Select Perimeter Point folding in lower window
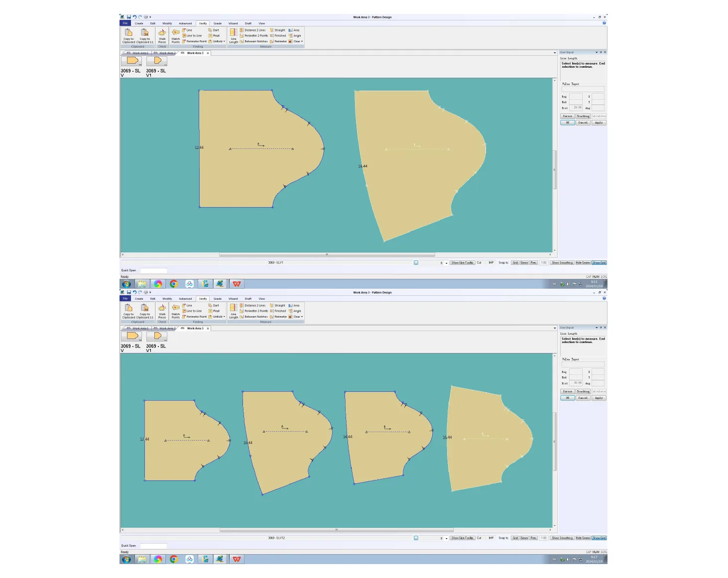The image size is (728, 578). pyautogui.click(x=194, y=317)
